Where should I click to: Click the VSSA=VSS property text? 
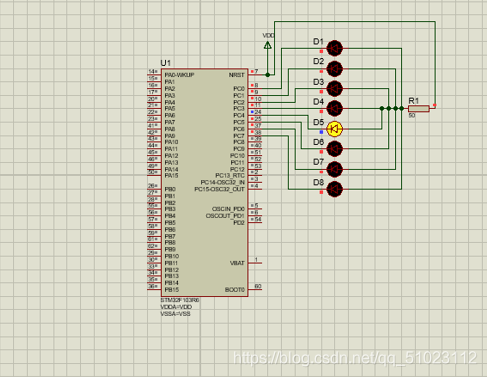[x=175, y=314]
